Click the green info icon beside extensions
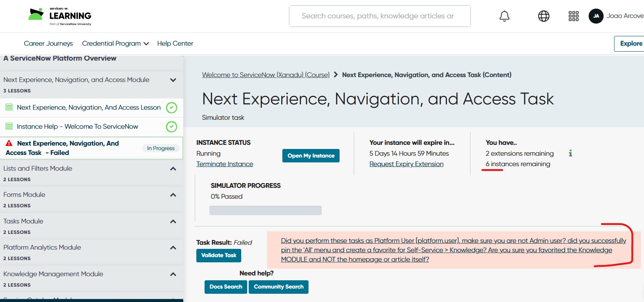Viewport: 644px width, 302px height. [x=570, y=153]
